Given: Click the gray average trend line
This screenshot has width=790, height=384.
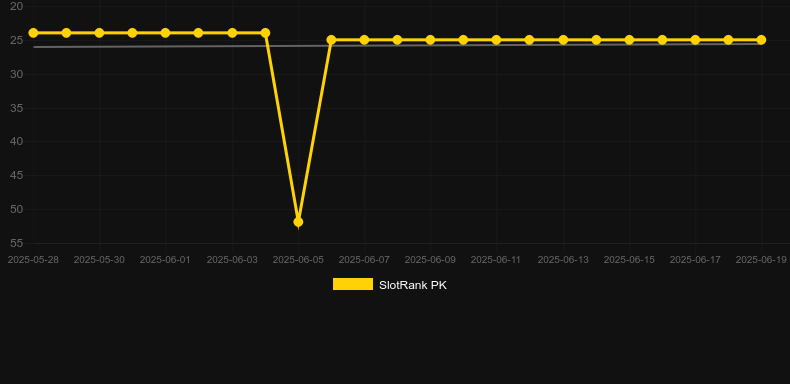Looking at the screenshot, I should [x=397, y=46].
